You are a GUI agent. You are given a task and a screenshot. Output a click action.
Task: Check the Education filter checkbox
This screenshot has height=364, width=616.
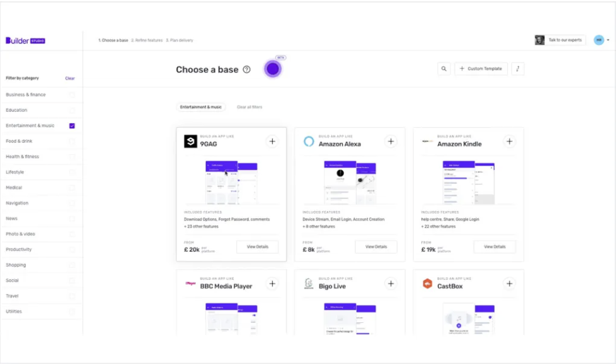(72, 111)
